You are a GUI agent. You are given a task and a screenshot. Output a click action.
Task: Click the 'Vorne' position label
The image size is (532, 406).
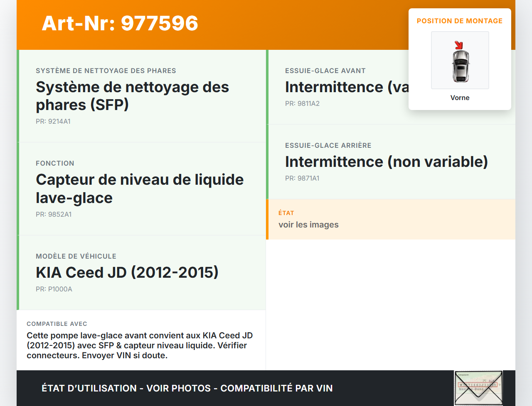460,98
